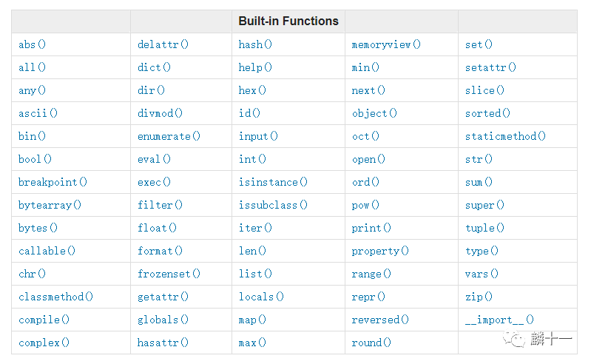The image size is (591, 364).
Task: Select the round() link
Action: 371,343
